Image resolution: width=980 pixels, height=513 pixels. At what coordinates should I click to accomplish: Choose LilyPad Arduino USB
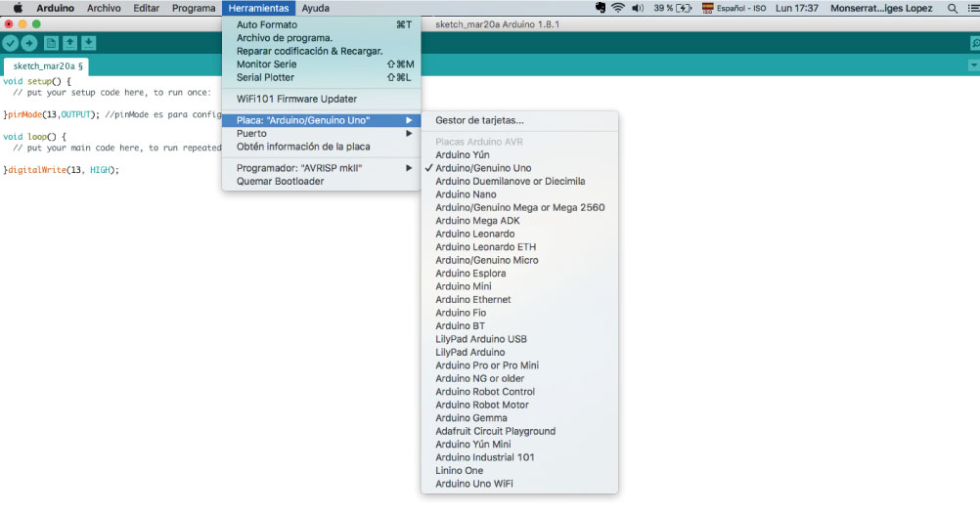click(519, 339)
